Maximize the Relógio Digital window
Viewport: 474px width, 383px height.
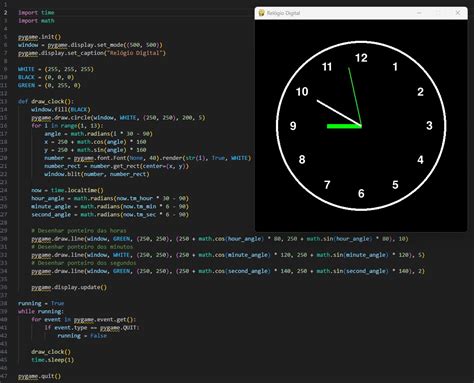pyautogui.click(x=438, y=13)
